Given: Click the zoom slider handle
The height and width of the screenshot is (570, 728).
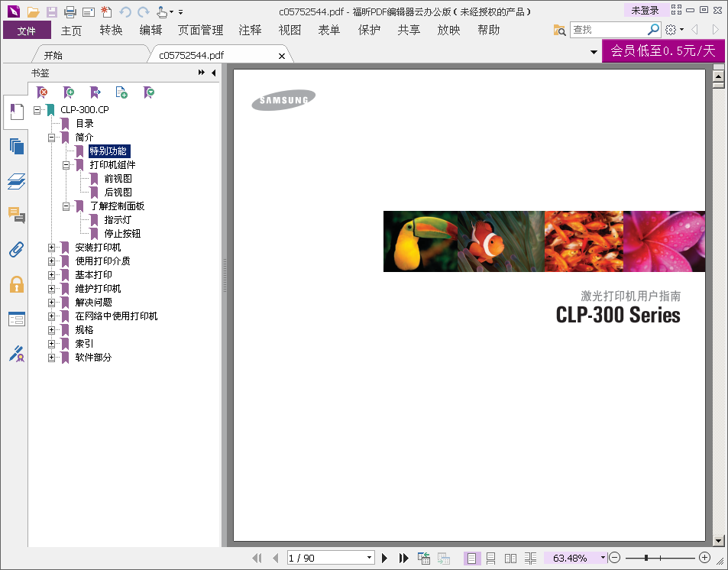Looking at the screenshot, I should tap(645, 558).
